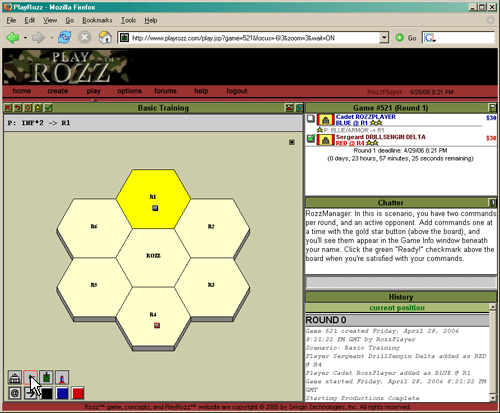The height and width of the screenshot is (413, 500).
Task: Open the site help link in red navigation bar
Action: click(201, 91)
